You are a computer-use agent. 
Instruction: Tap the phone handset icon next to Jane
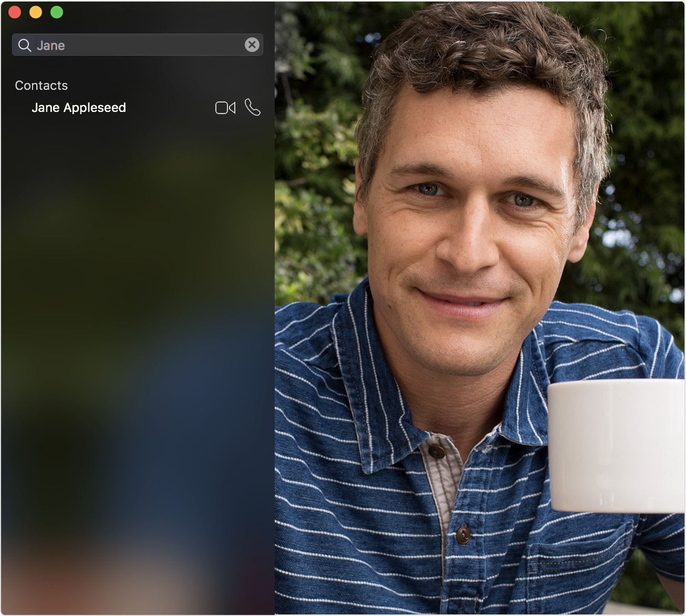coord(253,107)
